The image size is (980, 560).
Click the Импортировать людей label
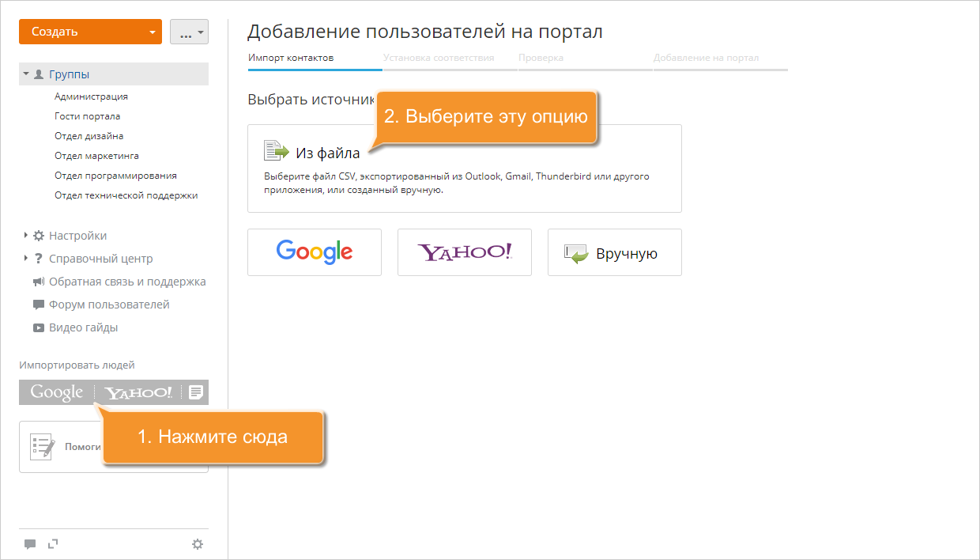tap(77, 365)
